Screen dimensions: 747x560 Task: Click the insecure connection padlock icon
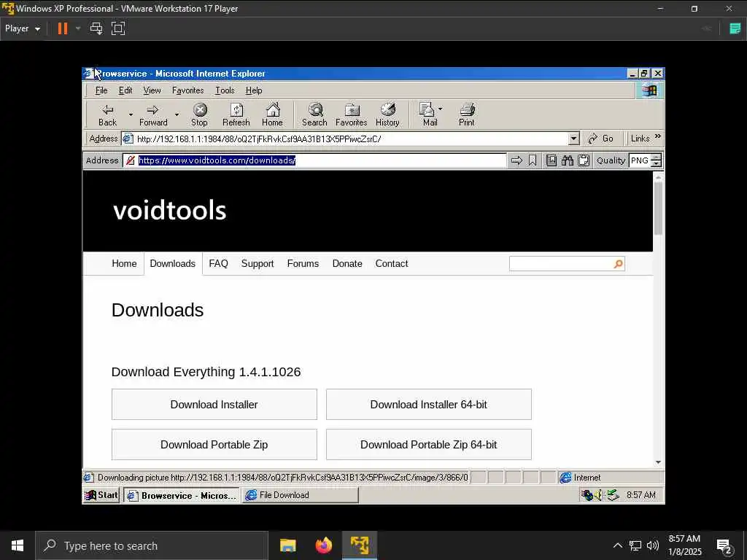click(x=131, y=160)
